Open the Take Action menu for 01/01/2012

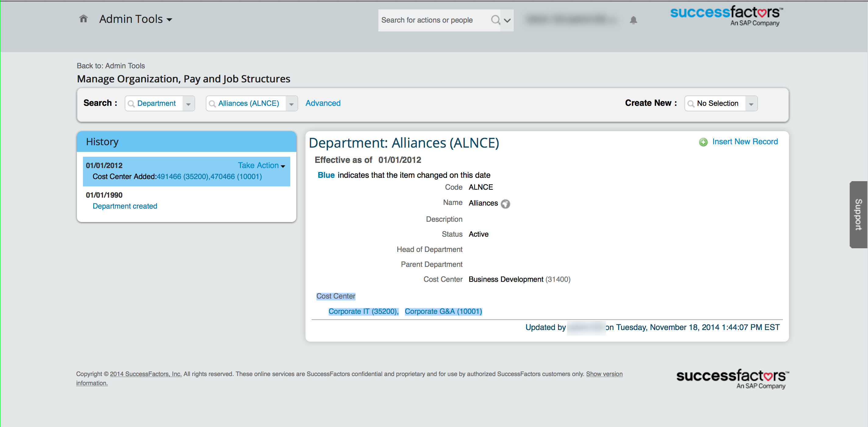(x=261, y=166)
